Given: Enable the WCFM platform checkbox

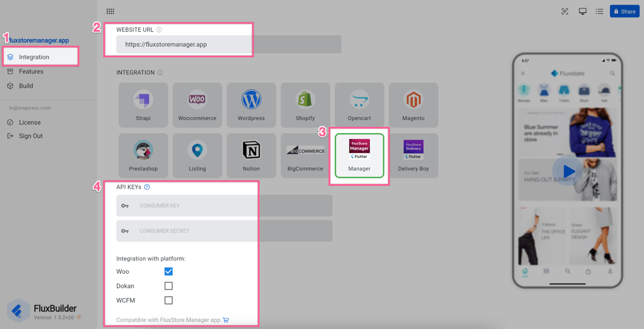Looking at the screenshot, I should [168, 300].
